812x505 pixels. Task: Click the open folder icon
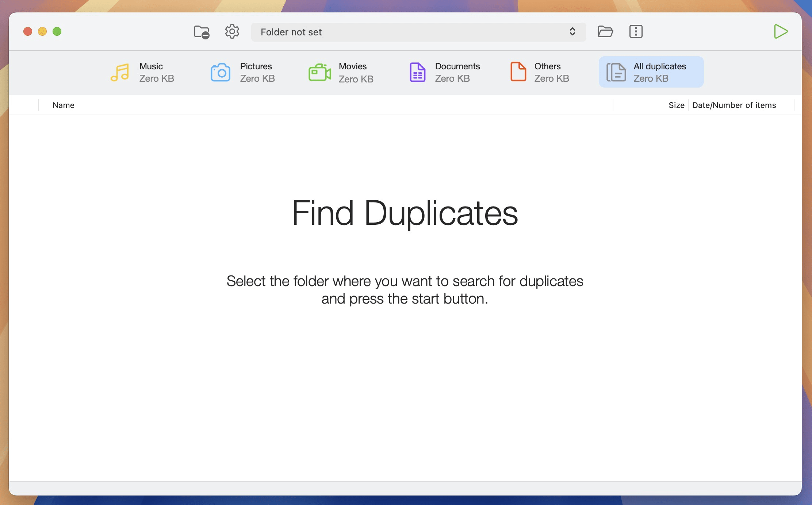click(x=605, y=32)
